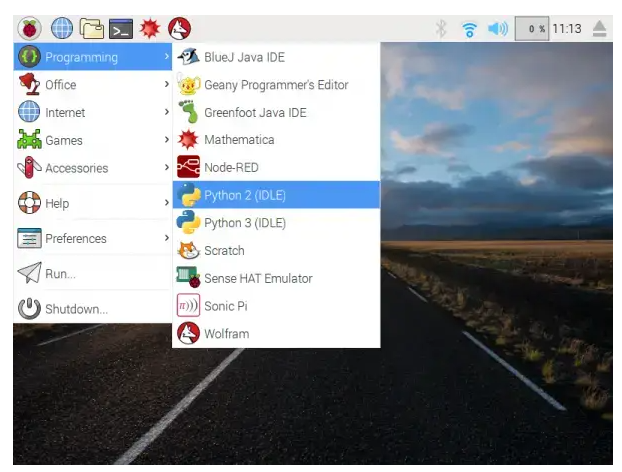Viewport: 622px width, 472px height.
Task: Open the Games menu category
Action: 92,140
